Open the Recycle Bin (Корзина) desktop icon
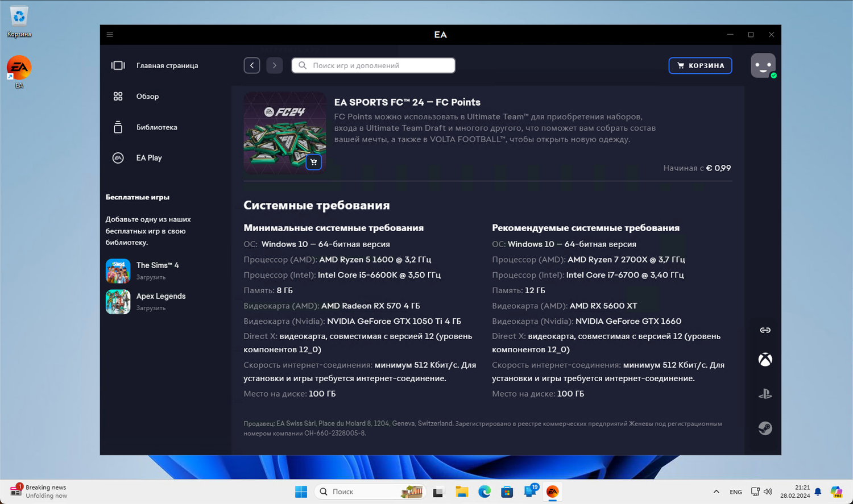Image resolution: width=853 pixels, height=504 pixels. coord(19,22)
